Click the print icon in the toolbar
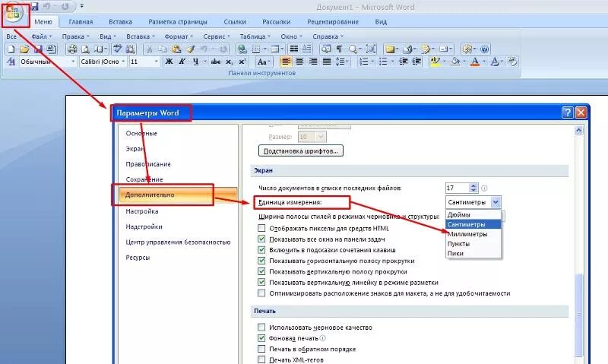 click(x=72, y=49)
